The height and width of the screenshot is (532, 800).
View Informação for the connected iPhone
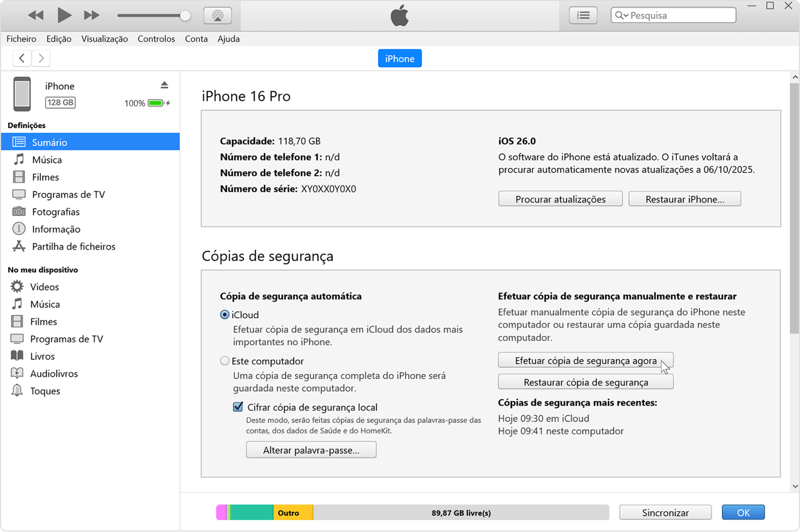56,229
